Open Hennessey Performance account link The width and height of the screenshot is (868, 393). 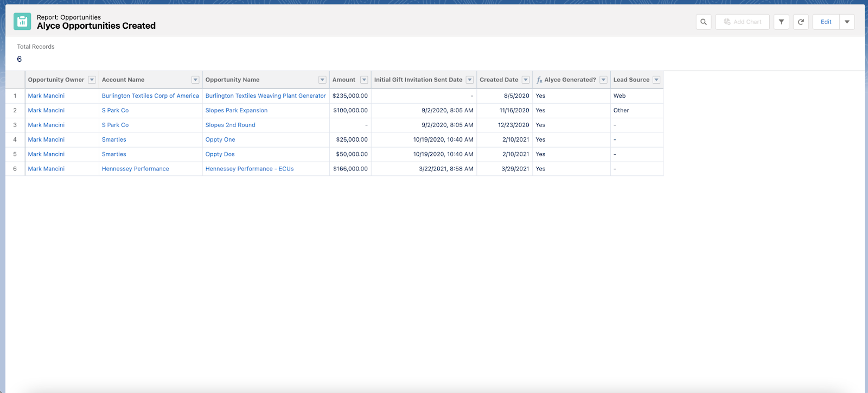pyautogui.click(x=136, y=169)
